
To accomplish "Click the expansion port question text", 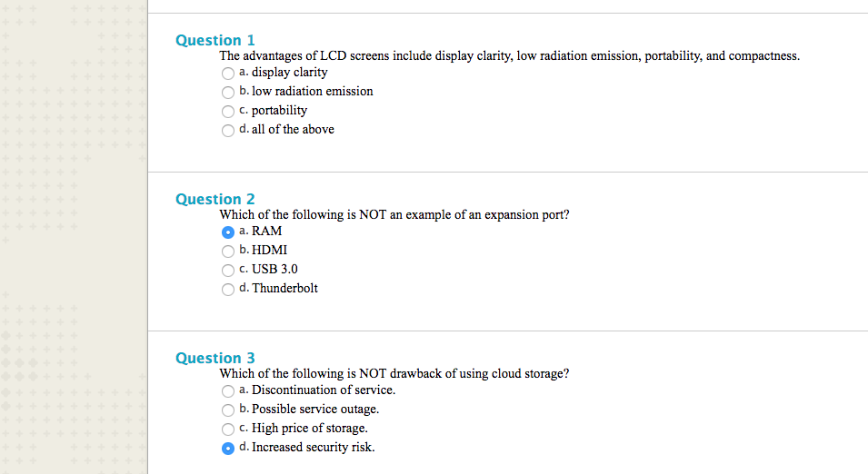I will point(394,215).
